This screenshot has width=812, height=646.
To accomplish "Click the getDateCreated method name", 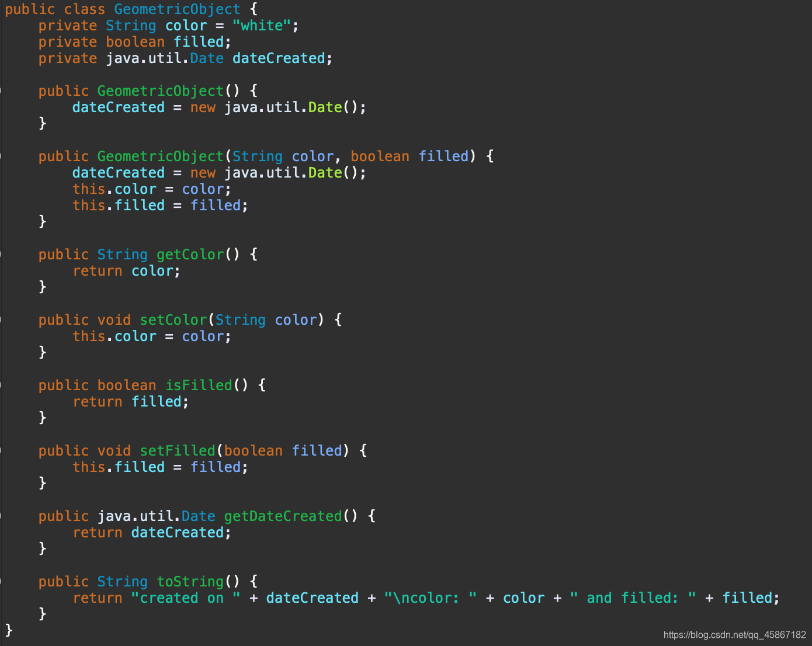I will (283, 516).
